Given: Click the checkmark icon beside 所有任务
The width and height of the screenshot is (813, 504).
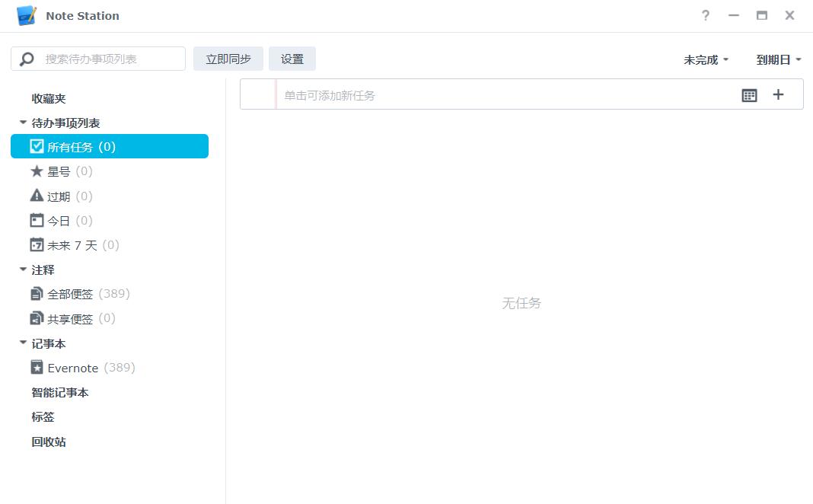Looking at the screenshot, I should pos(37,146).
